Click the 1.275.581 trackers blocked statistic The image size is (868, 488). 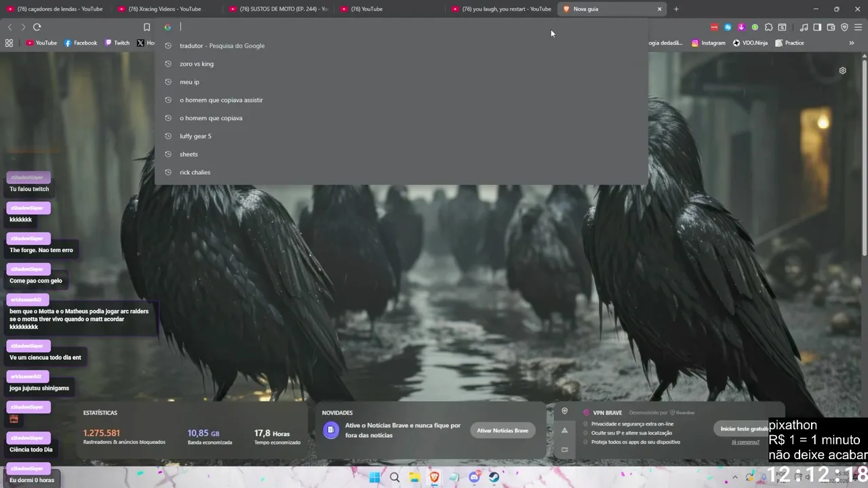[101, 433]
